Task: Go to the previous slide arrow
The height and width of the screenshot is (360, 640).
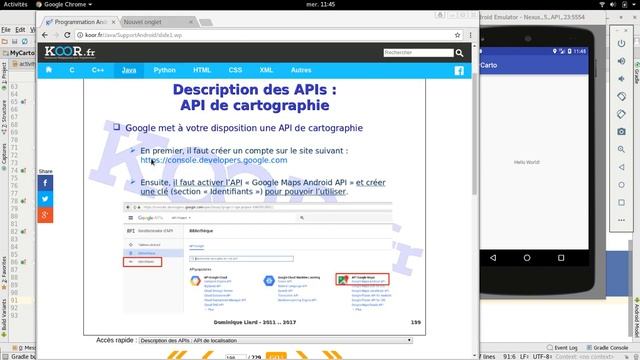Action: (x=207, y=355)
